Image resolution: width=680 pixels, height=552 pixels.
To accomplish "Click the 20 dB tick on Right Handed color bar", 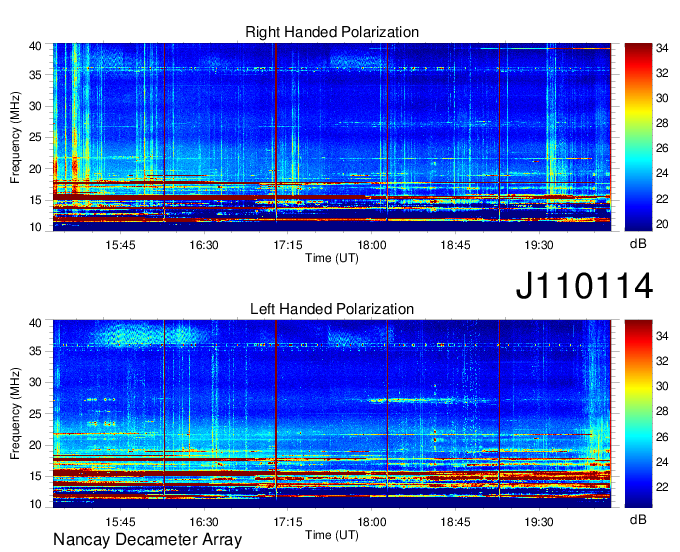I will [x=662, y=224].
